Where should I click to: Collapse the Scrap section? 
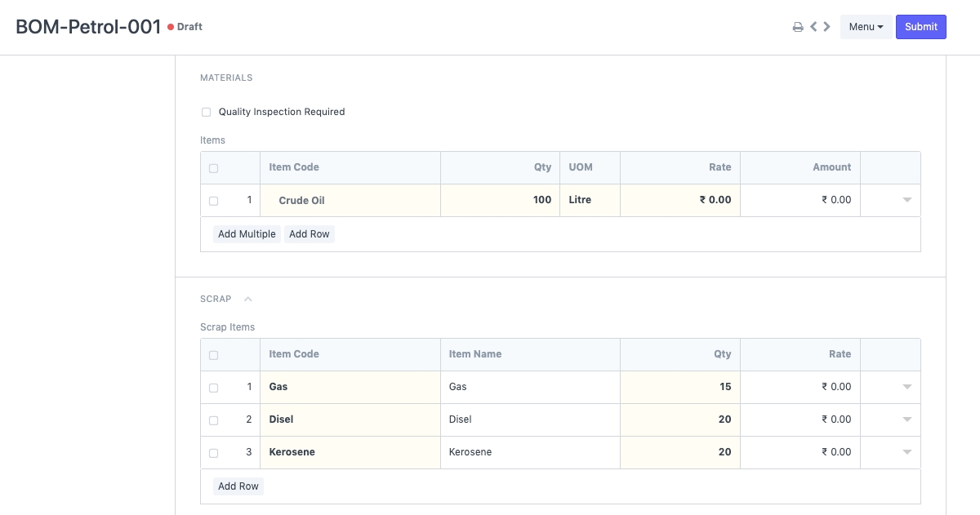pyautogui.click(x=248, y=299)
